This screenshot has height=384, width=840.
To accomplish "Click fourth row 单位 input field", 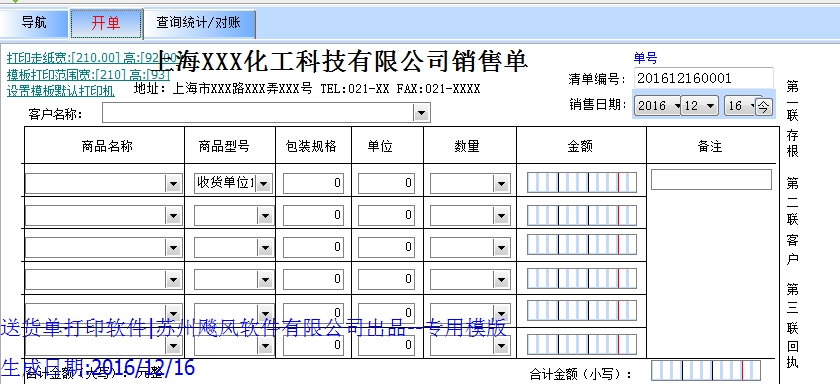I will click(386, 279).
